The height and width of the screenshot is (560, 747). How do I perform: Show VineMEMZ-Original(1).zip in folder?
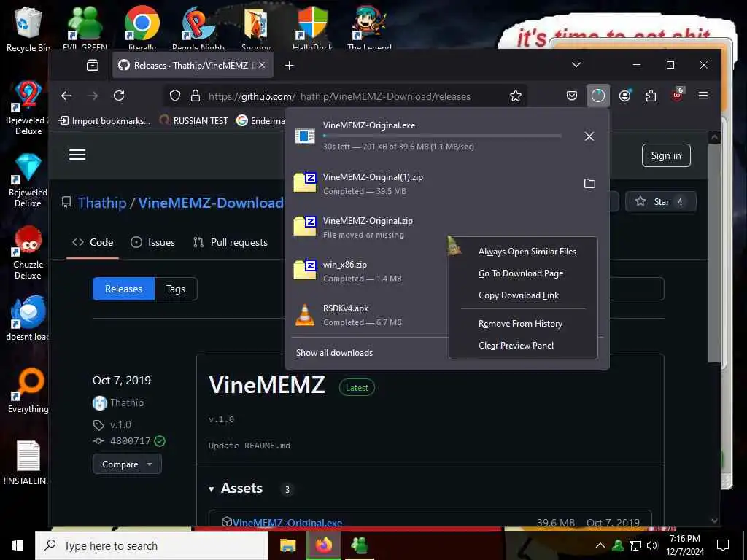coord(589,183)
